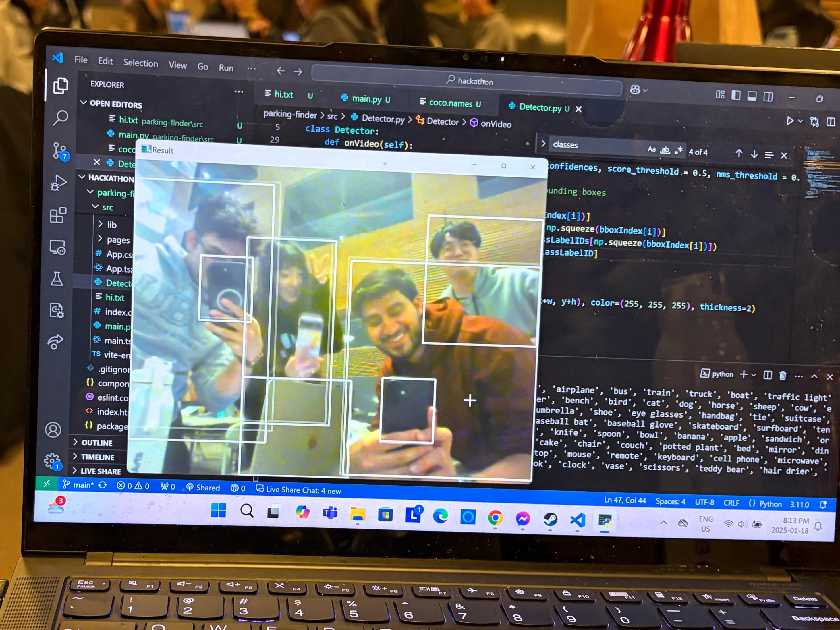Open the new terminal profile dropdown
840x630 pixels.
[x=754, y=375]
